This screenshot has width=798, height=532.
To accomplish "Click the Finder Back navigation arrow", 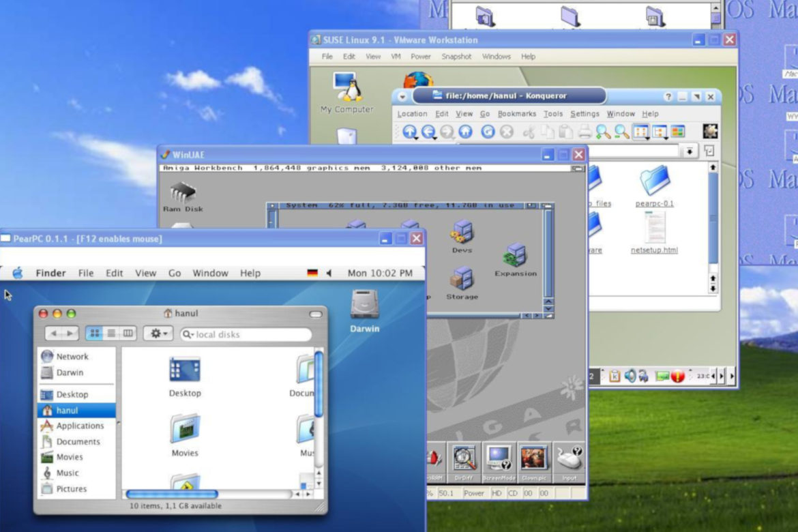I will [x=53, y=334].
